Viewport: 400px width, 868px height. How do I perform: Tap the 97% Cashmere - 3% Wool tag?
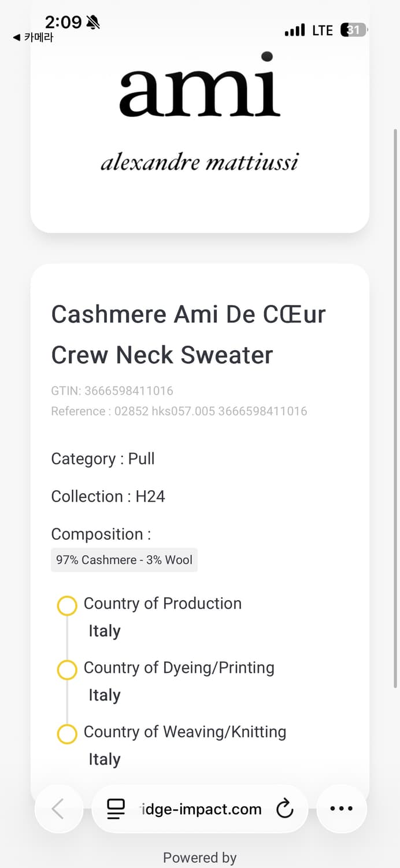(124, 560)
